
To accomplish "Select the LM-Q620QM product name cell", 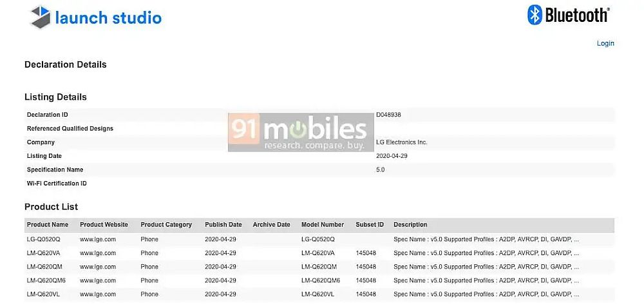I will [44, 267].
